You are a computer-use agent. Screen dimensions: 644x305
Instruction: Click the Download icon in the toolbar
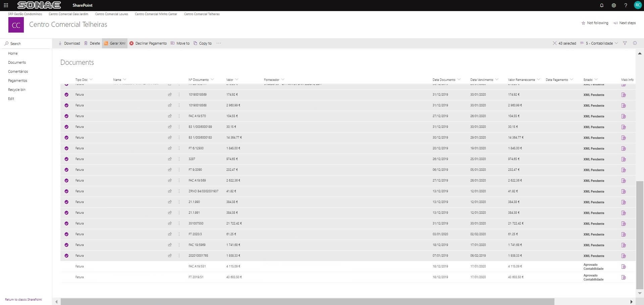click(x=69, y=43)
